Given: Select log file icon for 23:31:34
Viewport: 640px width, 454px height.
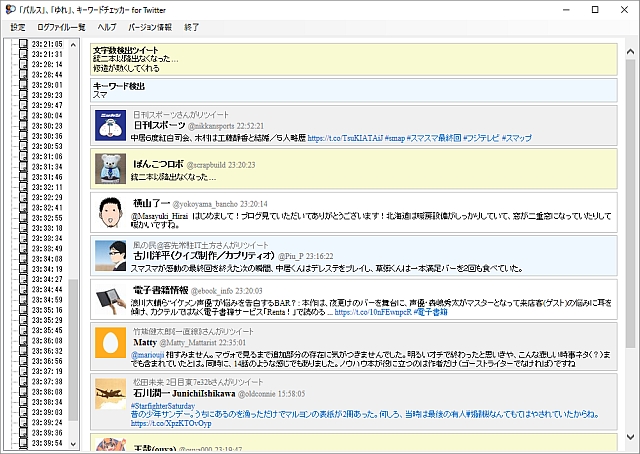Looking at the screenshot, I should coord(23,167).
